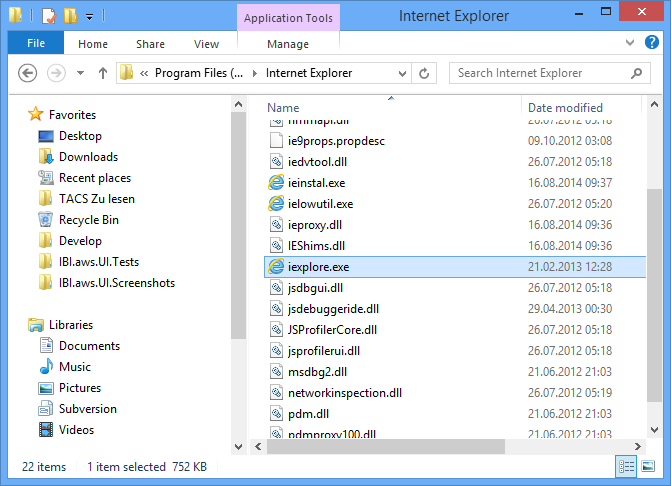
Task: Click the Back navigation arrow
Action: point(28,73)
